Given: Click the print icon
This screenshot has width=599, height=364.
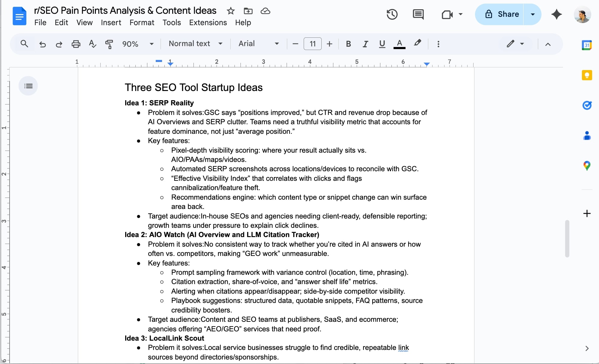Looking at the screenshot, I should [x=76, y=44].
